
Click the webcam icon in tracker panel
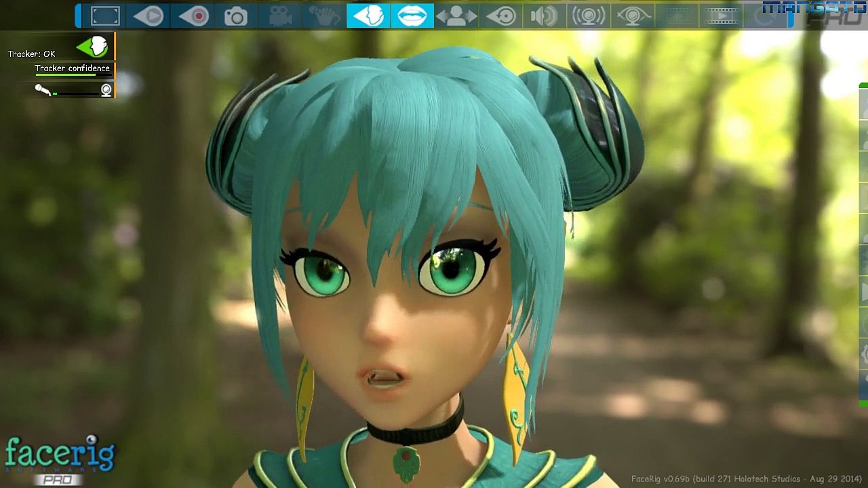pos(106,90)
